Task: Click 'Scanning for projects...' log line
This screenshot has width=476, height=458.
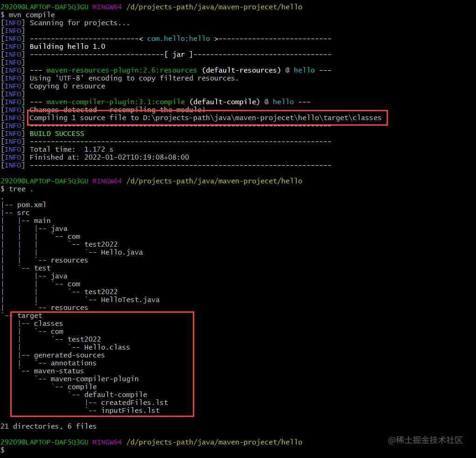Action: click(80, 23)
